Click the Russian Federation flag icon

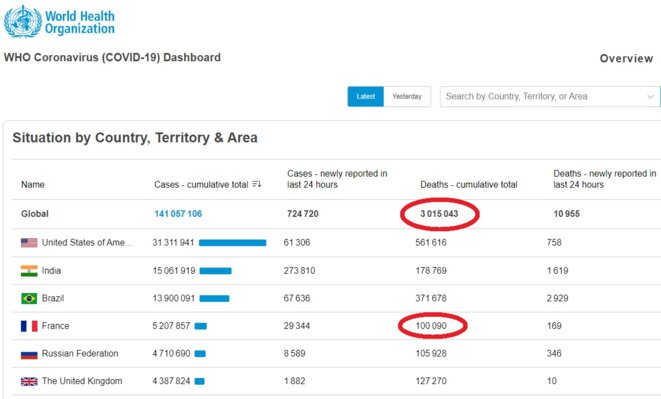[29, 354]
